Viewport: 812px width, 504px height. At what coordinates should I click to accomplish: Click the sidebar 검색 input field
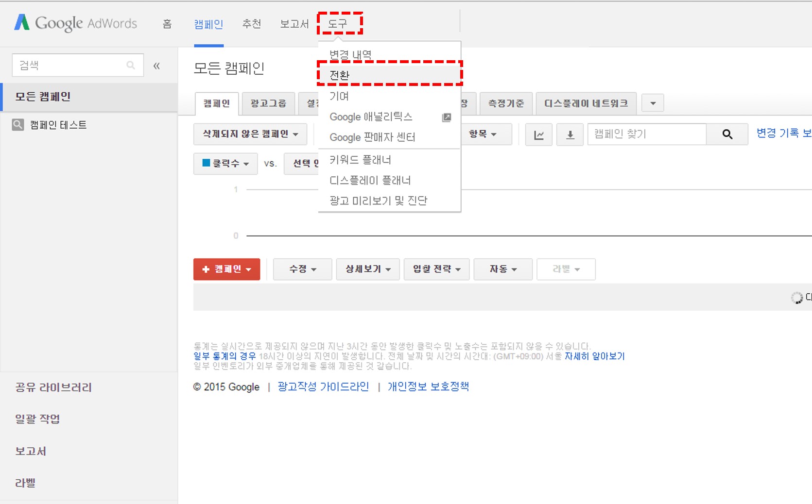pos(78,65)
